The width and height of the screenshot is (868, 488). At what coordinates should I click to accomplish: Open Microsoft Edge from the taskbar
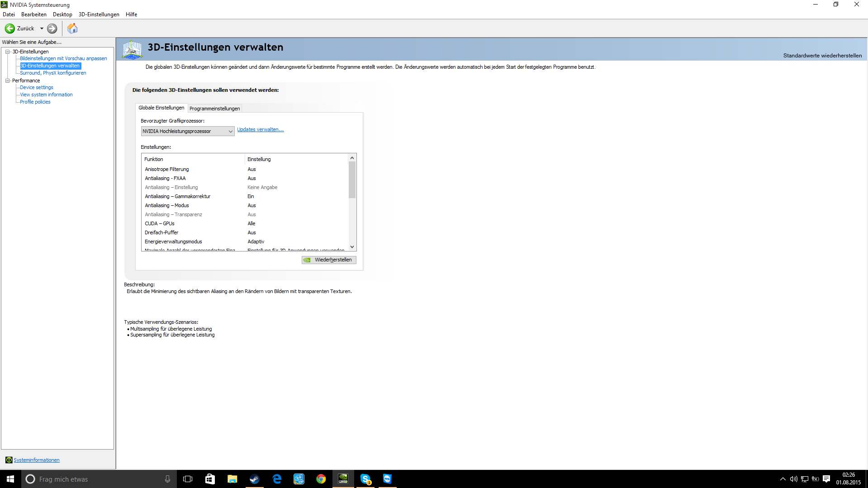(276, 479)
